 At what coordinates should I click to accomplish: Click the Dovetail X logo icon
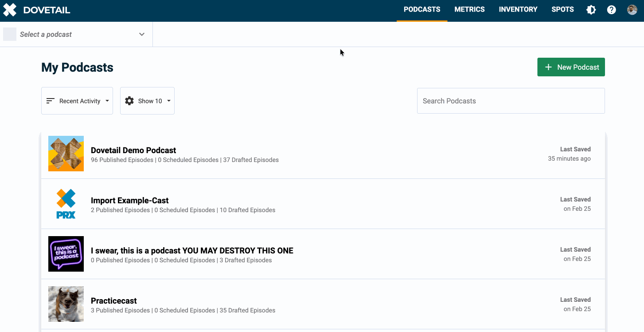coord(10,10)
